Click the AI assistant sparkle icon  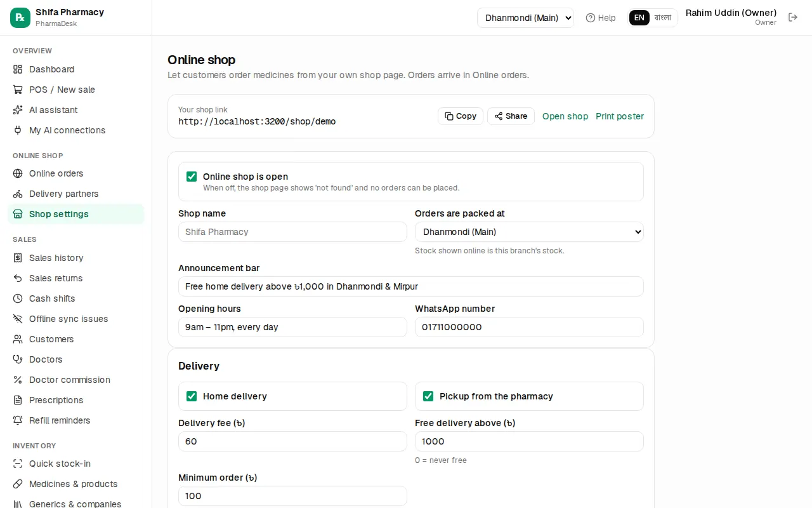click(18, 110)
